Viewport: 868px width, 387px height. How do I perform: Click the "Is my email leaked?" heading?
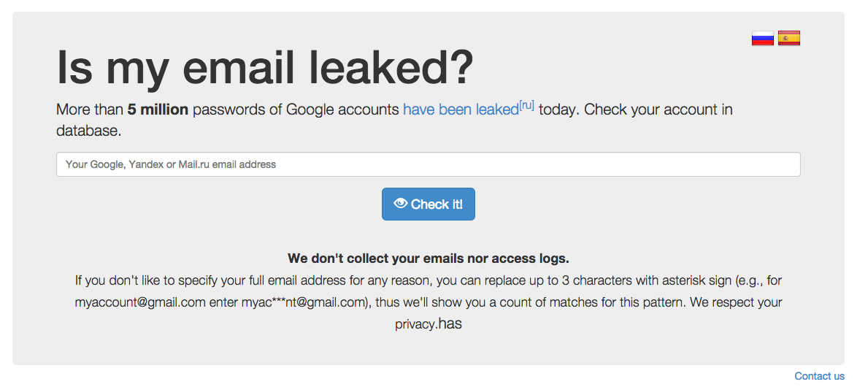[x=265, y=68]
